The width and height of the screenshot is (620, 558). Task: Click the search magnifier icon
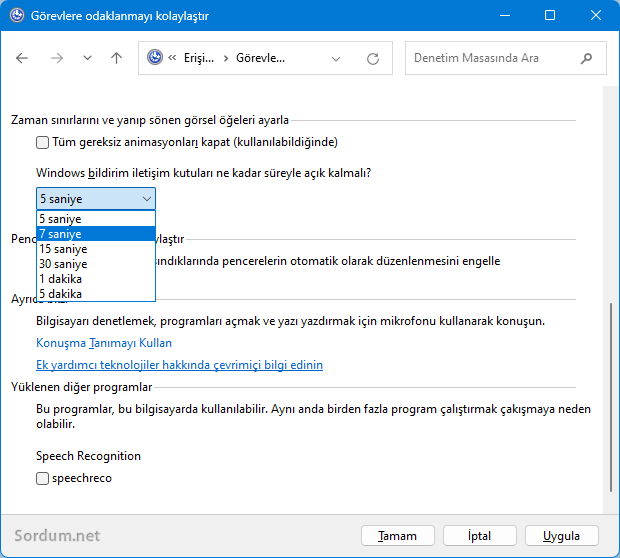coord(586,59)
